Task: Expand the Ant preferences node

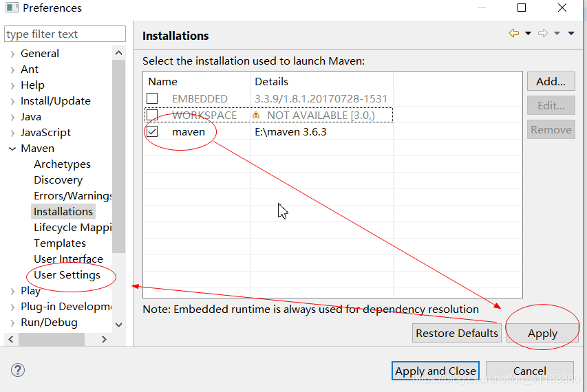Action: [12, 69]
